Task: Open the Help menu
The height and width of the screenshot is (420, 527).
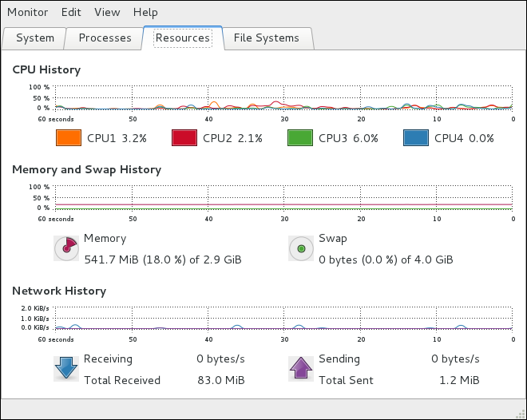Action: point(145,13)
